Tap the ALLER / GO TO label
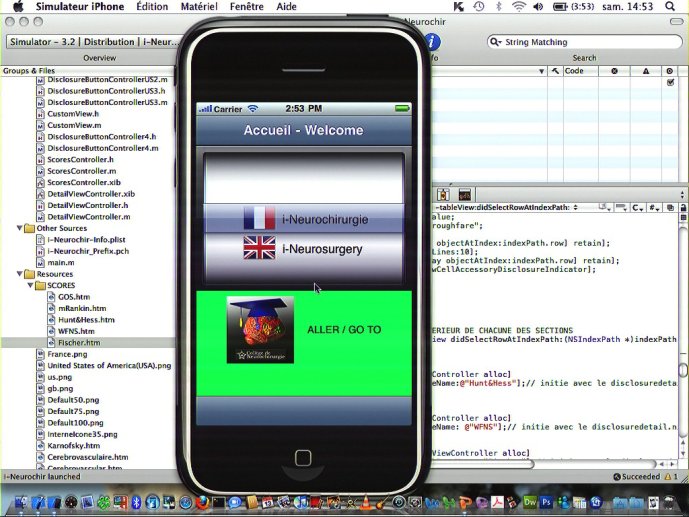689x517 pixels. [344, 329]
